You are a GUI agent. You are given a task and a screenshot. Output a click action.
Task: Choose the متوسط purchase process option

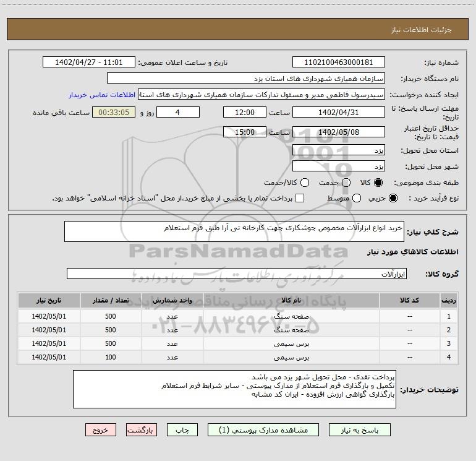[x=357, y=198]
